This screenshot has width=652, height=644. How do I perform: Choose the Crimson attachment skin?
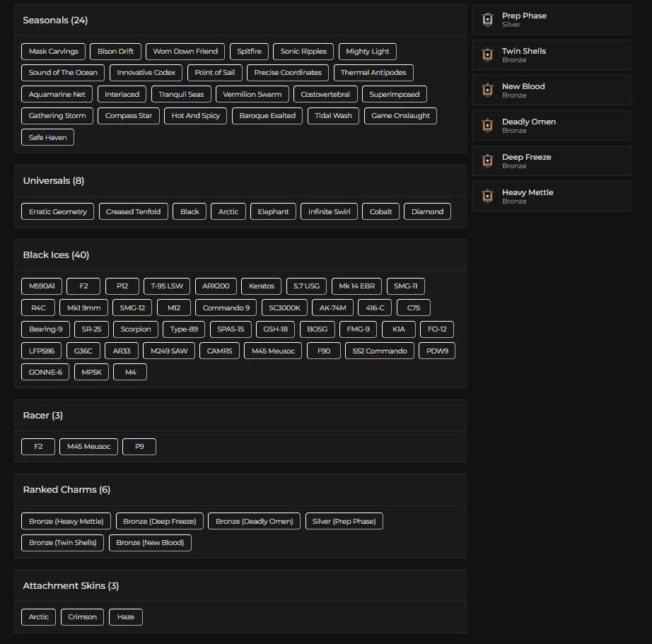pos(82,616)
